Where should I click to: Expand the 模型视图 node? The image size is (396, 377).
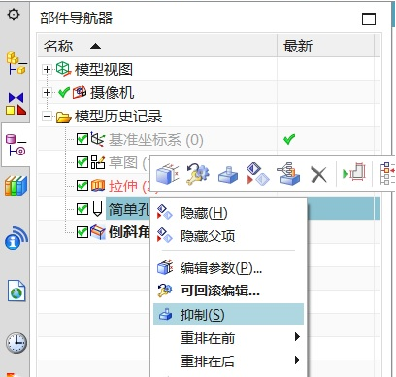point(47,69)
